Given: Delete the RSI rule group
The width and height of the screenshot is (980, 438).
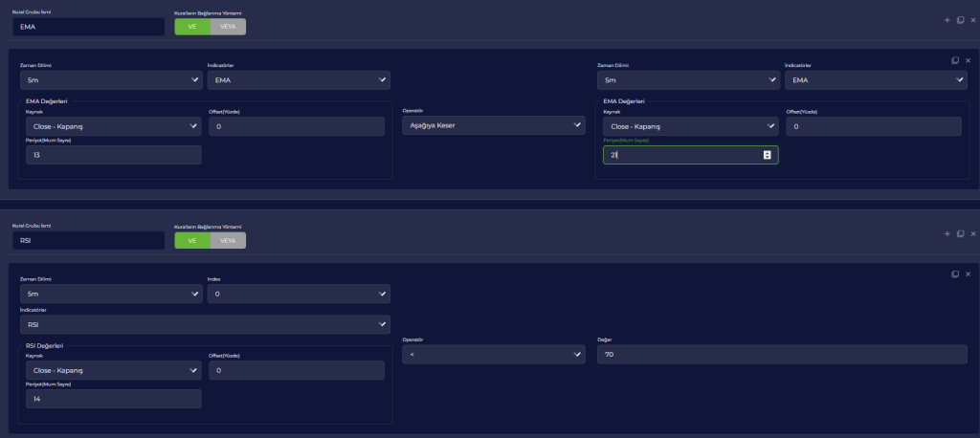Looking at the screenshot, I should point(972,233).
